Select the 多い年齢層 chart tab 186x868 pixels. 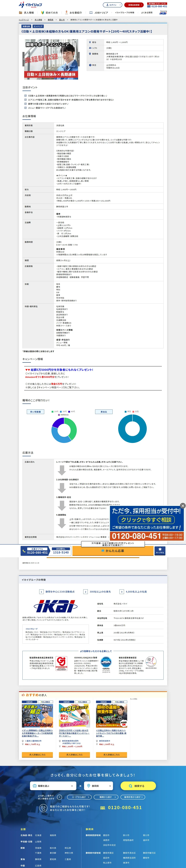[35, 412]
